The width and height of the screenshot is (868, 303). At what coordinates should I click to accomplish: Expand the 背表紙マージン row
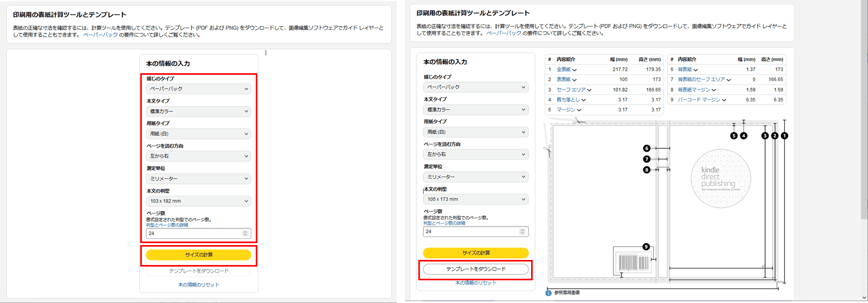(697, 90)
